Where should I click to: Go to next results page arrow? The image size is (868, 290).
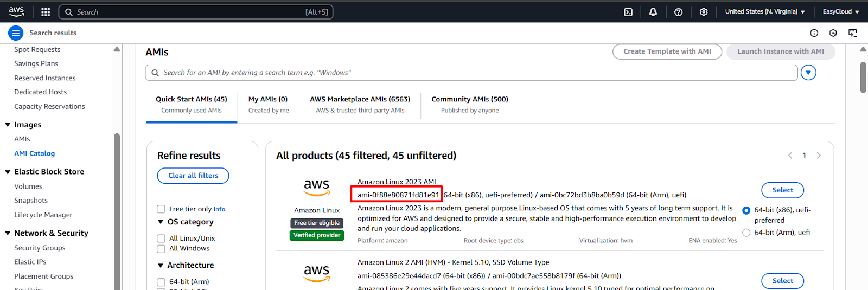pyautogui.click(x=819, y=156)
